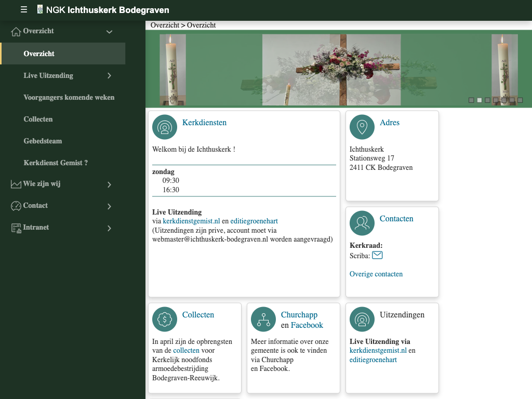Expand the Intranet sidebar section

(109, 228)
